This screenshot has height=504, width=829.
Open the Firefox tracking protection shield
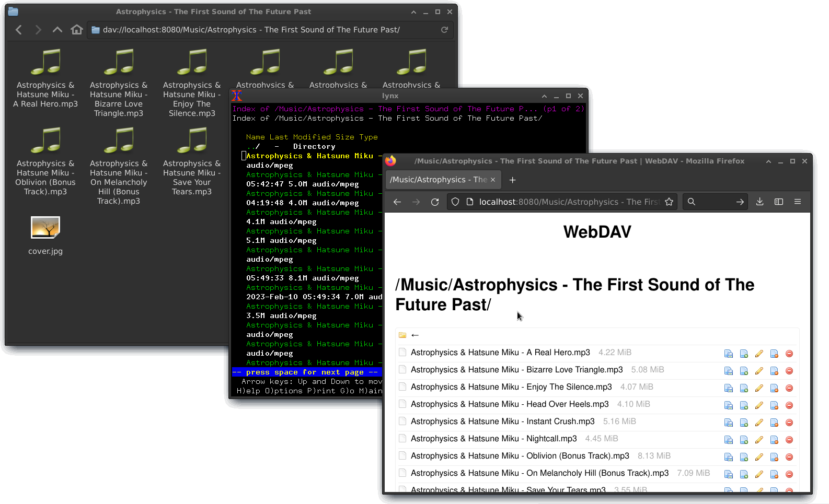click(455, 202)
